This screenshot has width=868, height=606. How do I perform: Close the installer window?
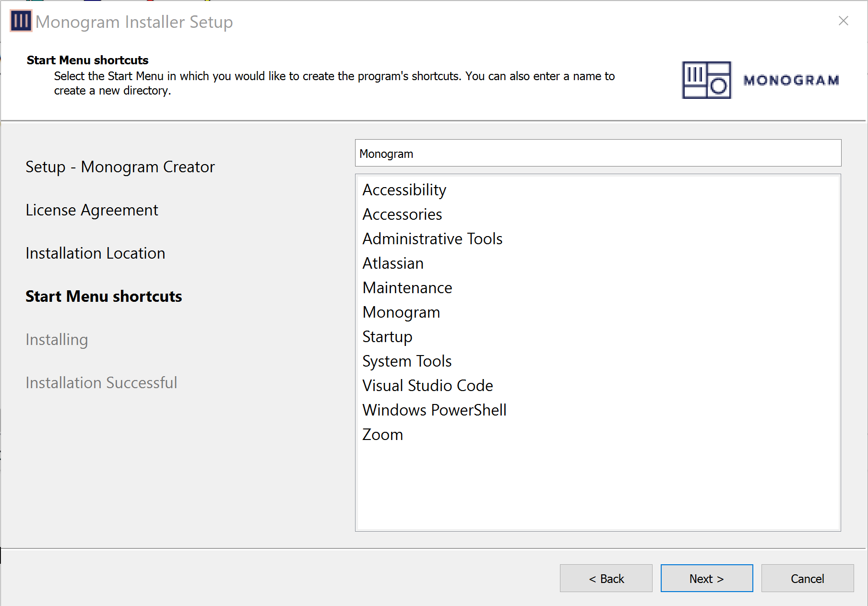[843, 21]
